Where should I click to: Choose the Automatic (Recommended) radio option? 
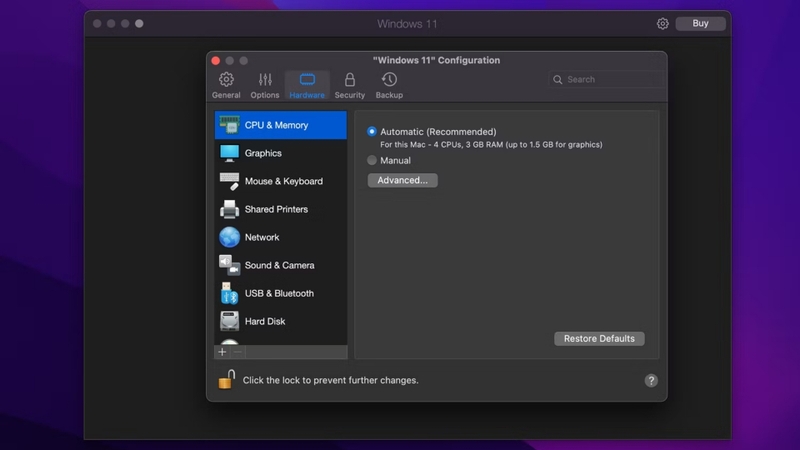(372, 132)
